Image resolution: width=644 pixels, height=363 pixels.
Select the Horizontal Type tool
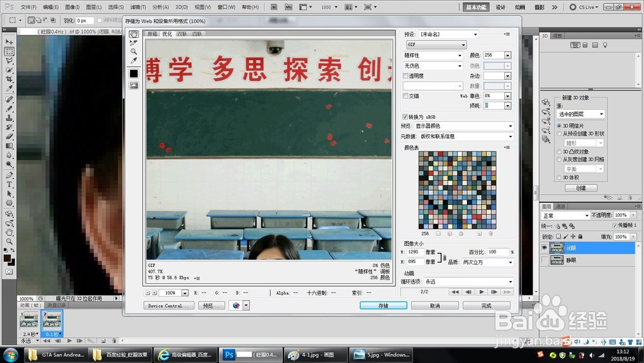[9, 184]
